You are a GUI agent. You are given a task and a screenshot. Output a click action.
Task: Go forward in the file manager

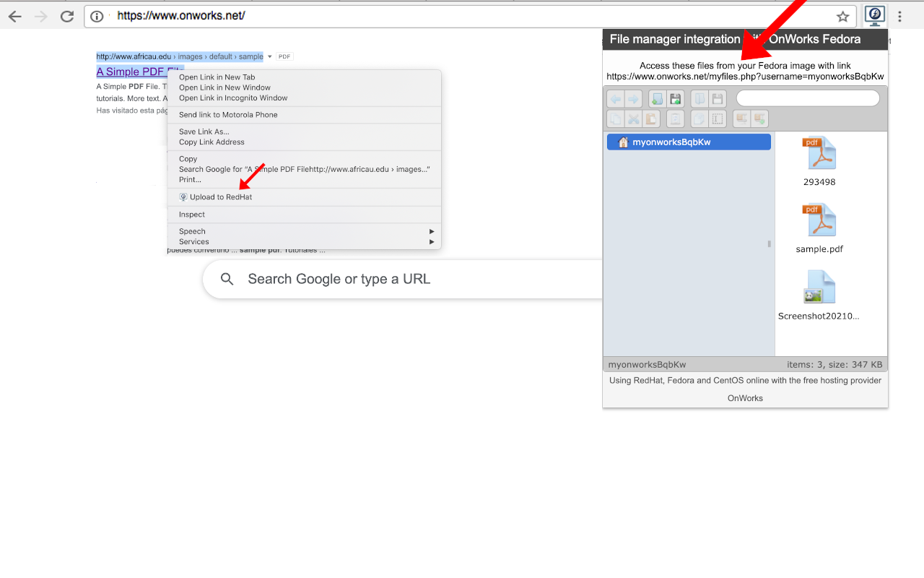tap(633, 99)
